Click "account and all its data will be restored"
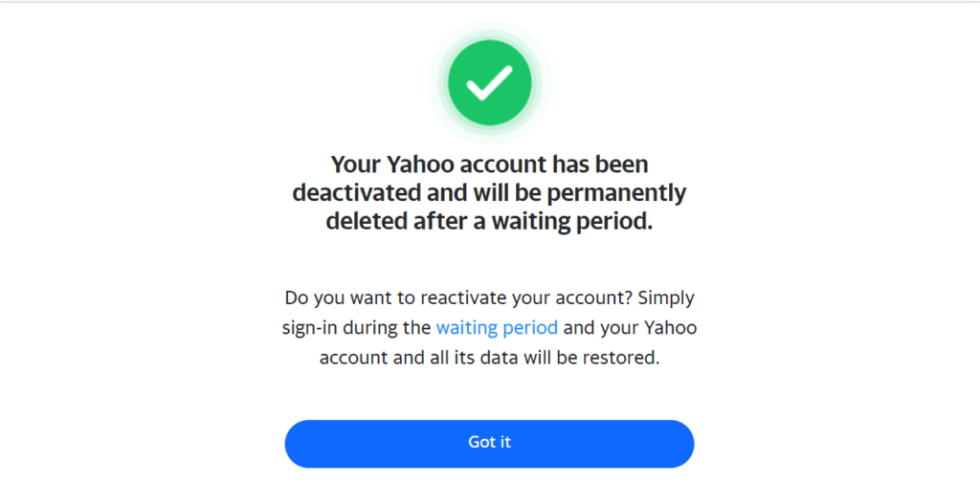Screen dimensions: 980x483 point(489,359)
